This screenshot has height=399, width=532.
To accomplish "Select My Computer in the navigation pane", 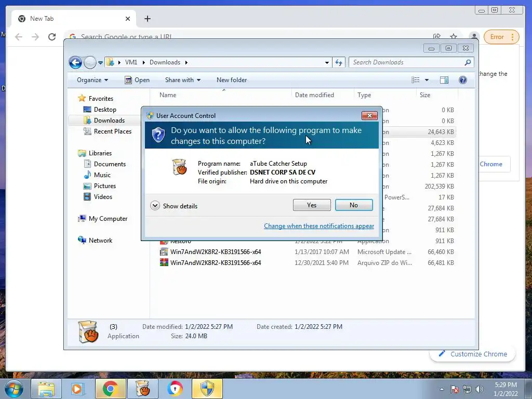I will (108, 219).
